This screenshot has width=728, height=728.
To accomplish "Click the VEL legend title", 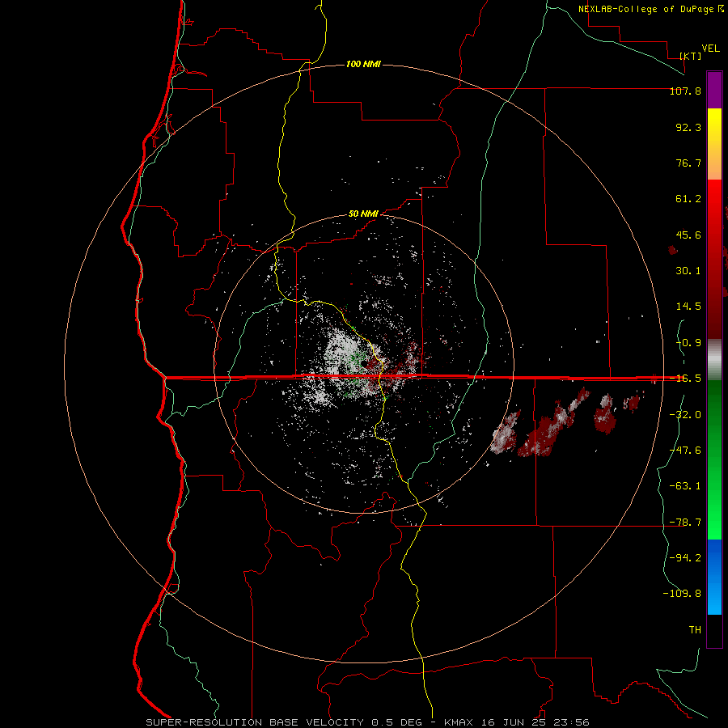I will 710,49.
